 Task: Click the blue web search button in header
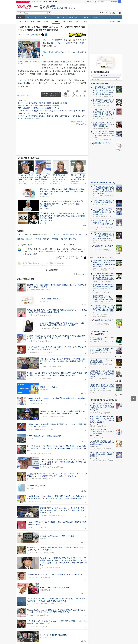point(120,2)
